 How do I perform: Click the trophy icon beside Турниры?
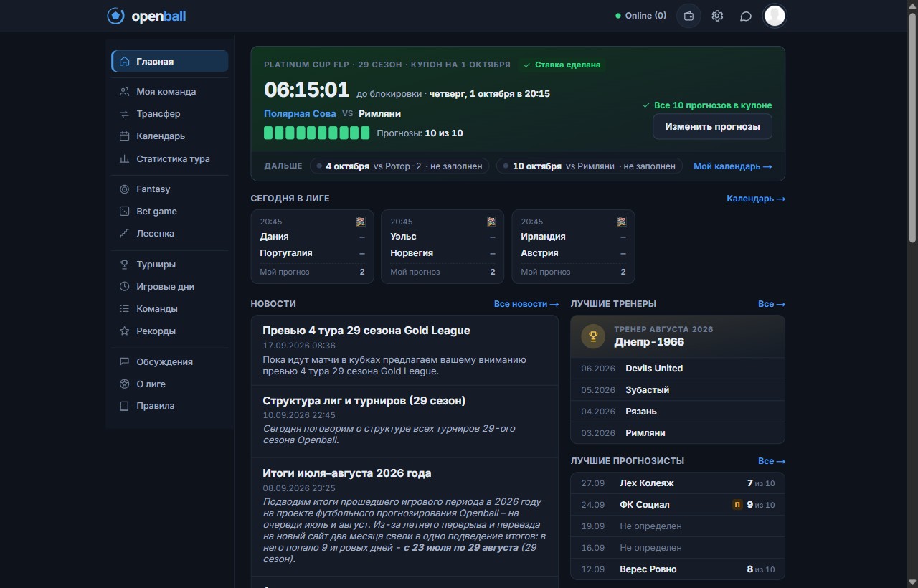pyautogui.click(x=125, y=265)
